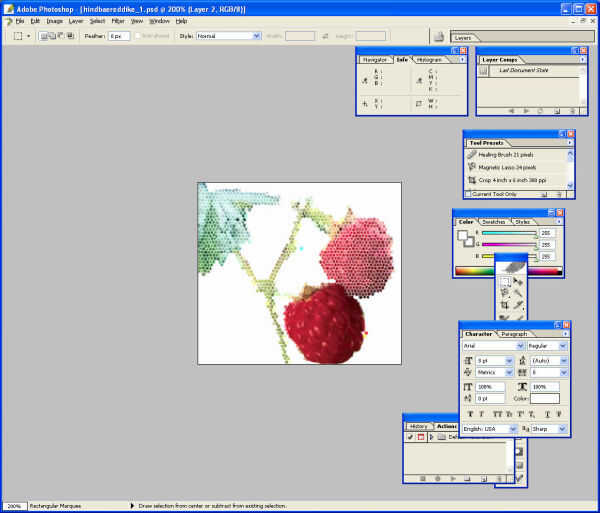The width and height of the screenshot is (600, 513).
Task: Open the File menu
Action: click(20, 21)
